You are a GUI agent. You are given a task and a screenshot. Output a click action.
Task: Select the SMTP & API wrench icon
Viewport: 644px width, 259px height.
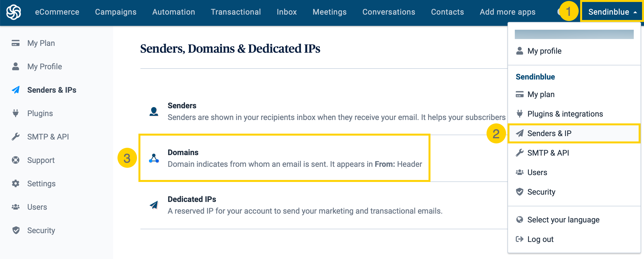pyautogui.click(x=16, y=136)
